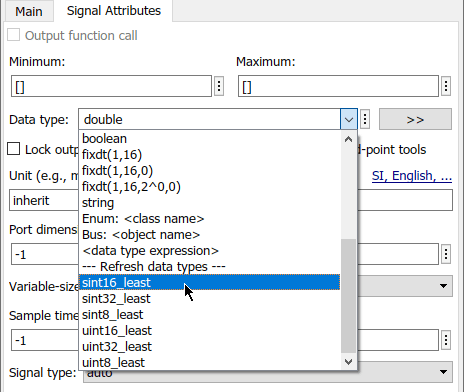Choose sint16_least from the data type list
The image size is (464, 392).
[210, 282]
